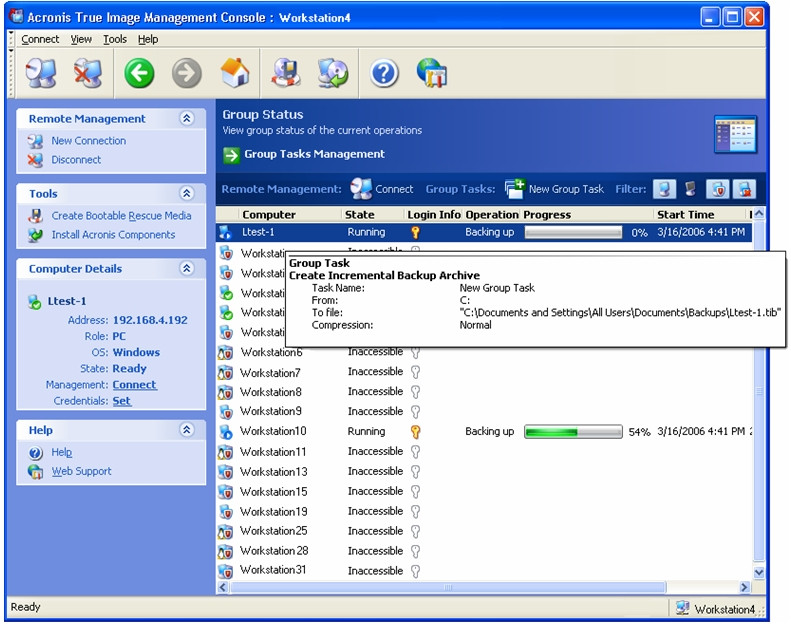Viewport: 791px width, 624px height.
Task: Click the vertical scrollbar up arrow
Action: click(759, 214)
